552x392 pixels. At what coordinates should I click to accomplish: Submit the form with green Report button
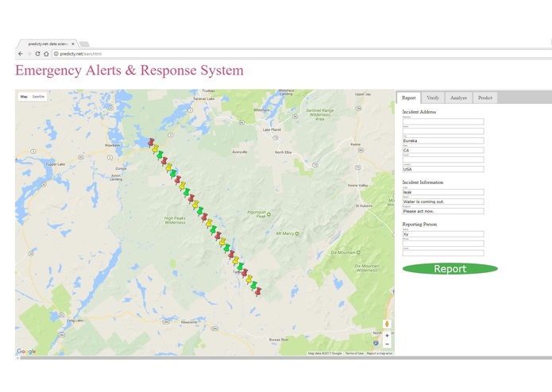450,268
